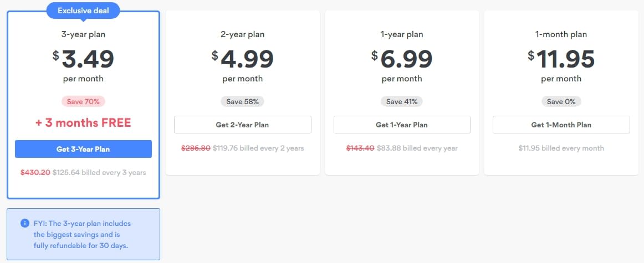Click the Save 58% badge

click(x=242, y=101)
